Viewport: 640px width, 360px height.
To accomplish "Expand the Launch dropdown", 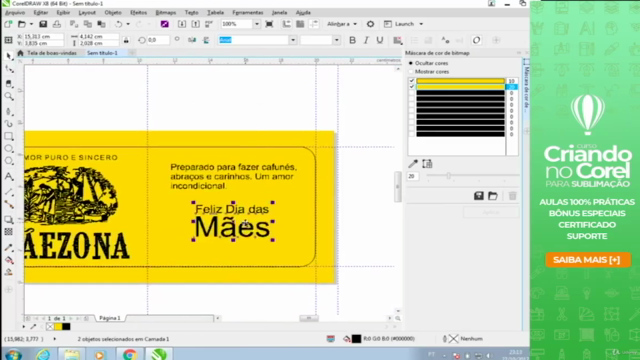I will (x=421, y=24).
